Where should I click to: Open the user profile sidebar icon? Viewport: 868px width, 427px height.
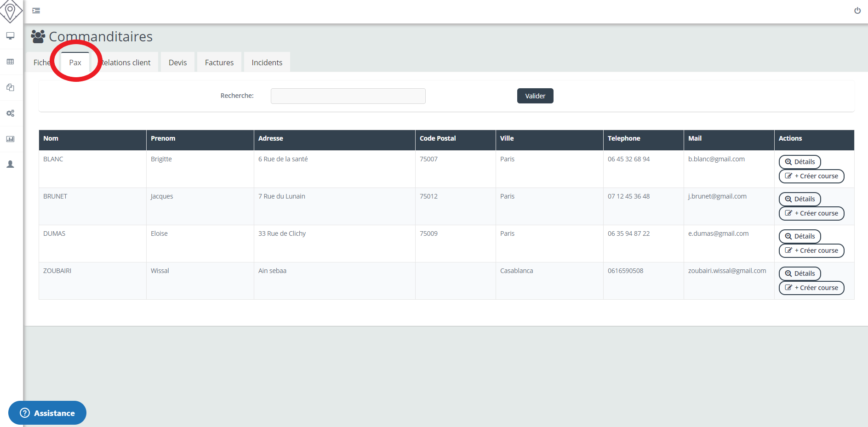pos(10,164)
